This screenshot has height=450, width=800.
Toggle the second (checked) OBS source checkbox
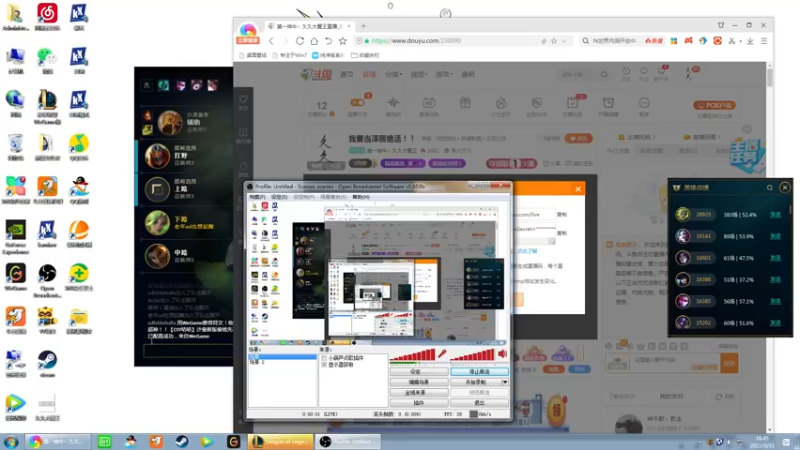click(x=324, y=365)
